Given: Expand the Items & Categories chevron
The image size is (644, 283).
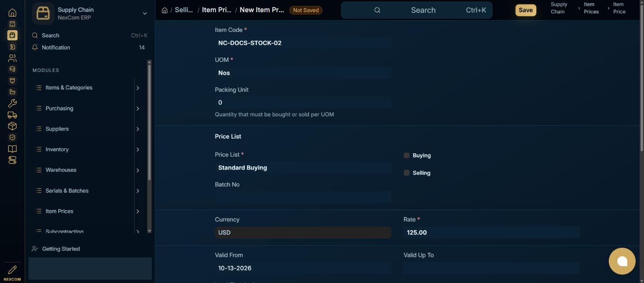Looking at the screenshot, I should (x=138, y=88).
